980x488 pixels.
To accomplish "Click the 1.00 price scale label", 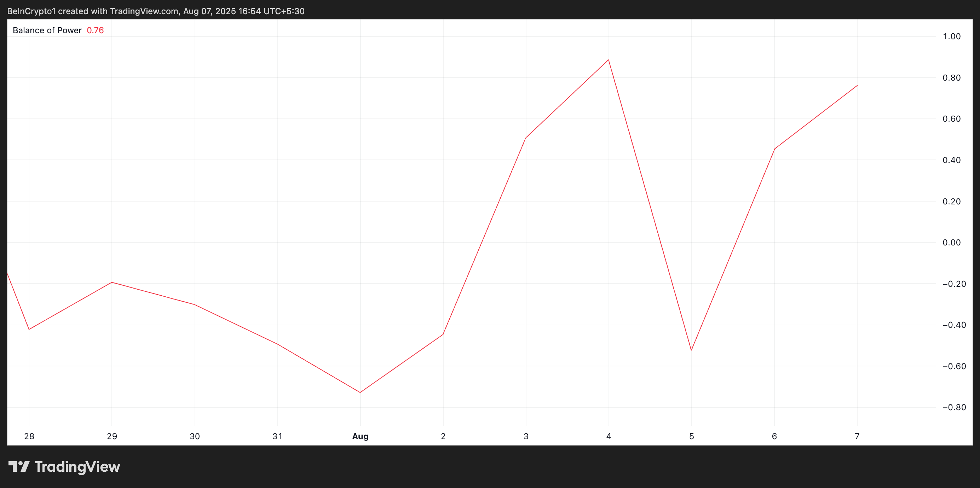I will pyautogui.click(x=951, y=36).
